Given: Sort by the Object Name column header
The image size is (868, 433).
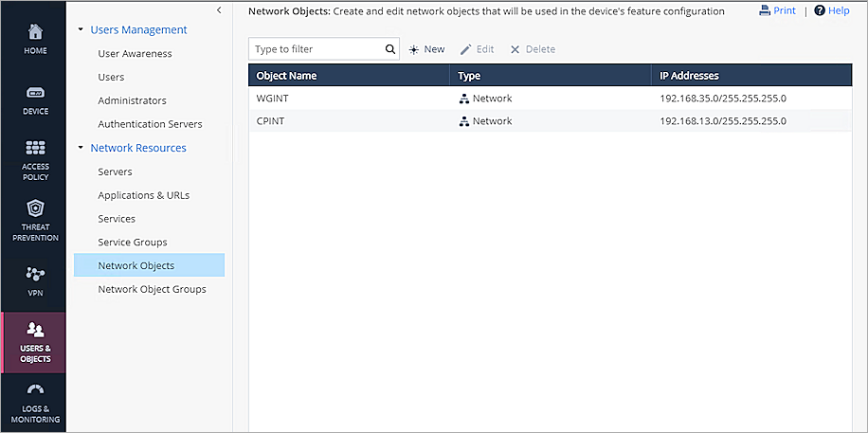Looking at the screenshot, I should (x=287, y=75).
